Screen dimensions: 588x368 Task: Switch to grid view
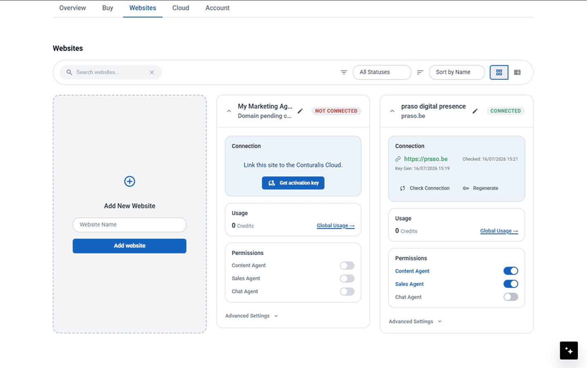click(x=499, y=72)
